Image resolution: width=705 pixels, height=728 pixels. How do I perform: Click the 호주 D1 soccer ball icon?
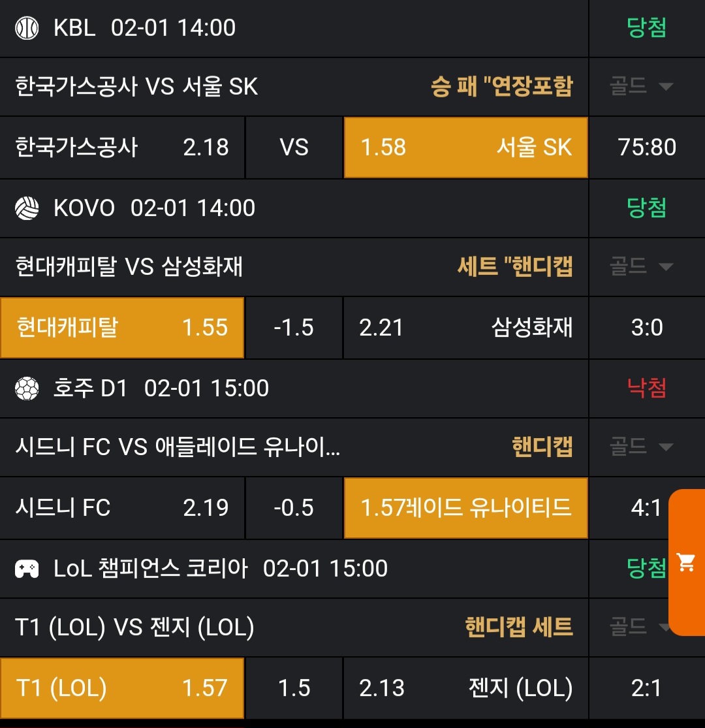pos(27,388)
